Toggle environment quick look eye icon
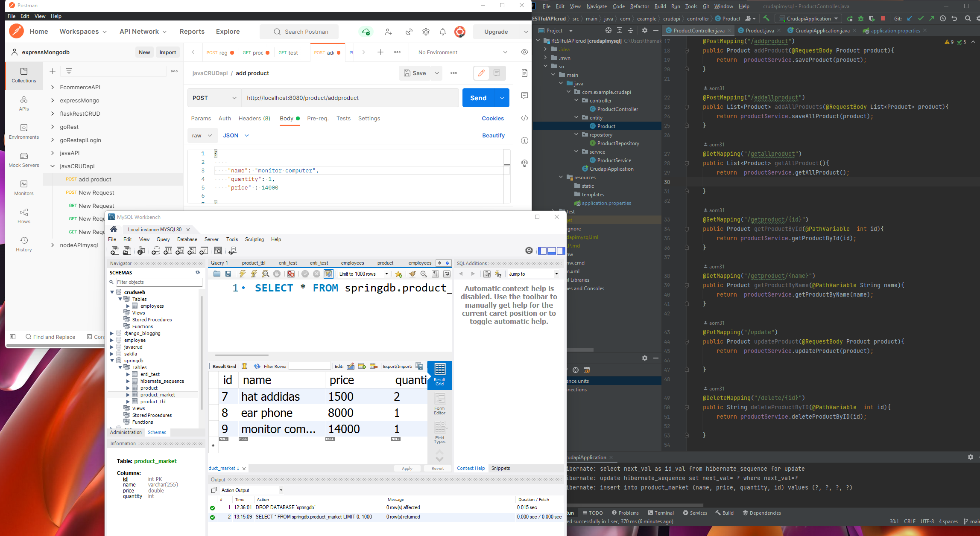 [524, 52]
